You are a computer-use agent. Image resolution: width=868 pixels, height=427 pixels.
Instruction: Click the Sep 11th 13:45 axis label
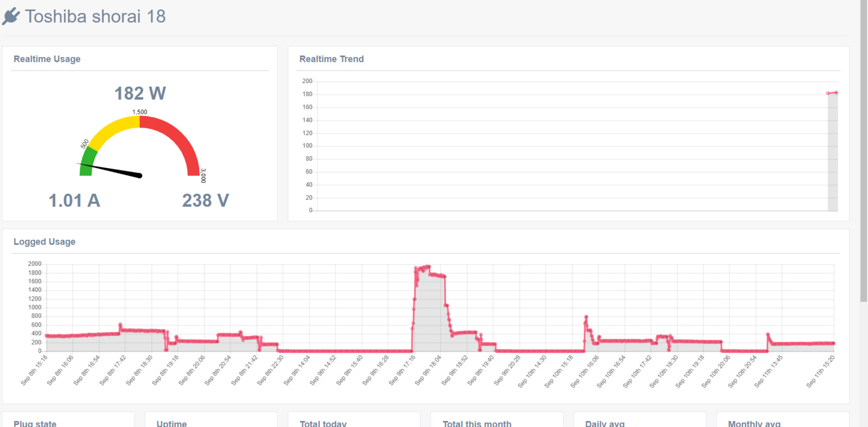(x=768, y=371)
